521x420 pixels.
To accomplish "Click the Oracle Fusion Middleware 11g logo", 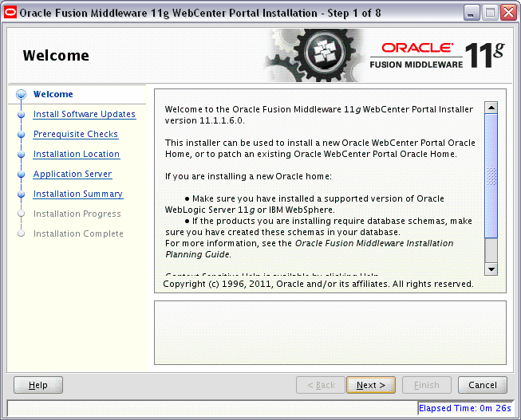I will tap(437, 56).
